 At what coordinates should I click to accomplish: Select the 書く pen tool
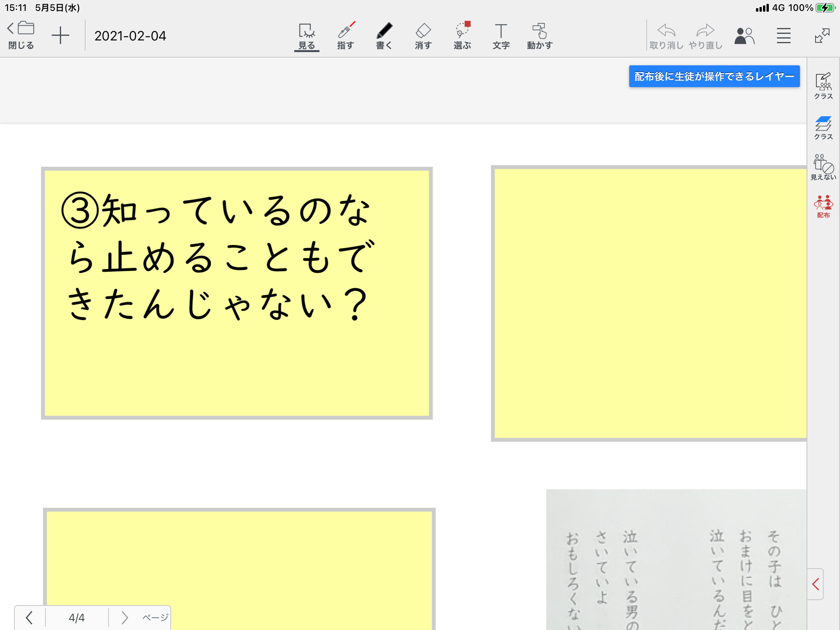click(x=384, y=36)
